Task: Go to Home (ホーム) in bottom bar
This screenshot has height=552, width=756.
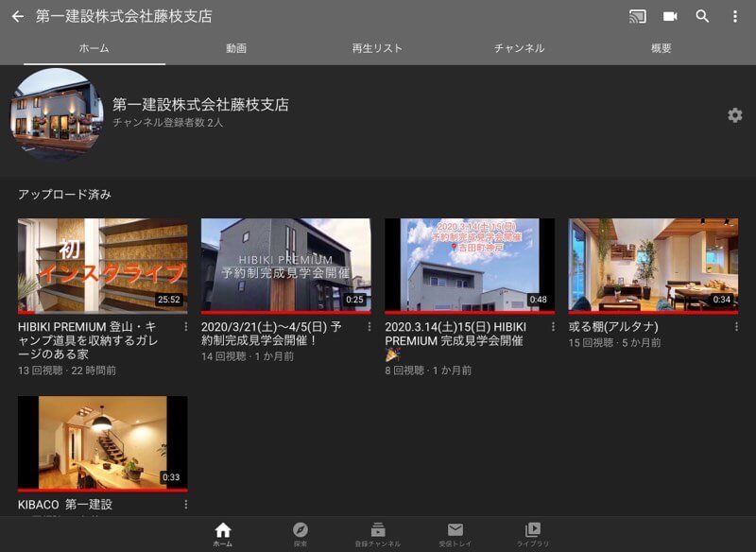Action: click(223, 534)
